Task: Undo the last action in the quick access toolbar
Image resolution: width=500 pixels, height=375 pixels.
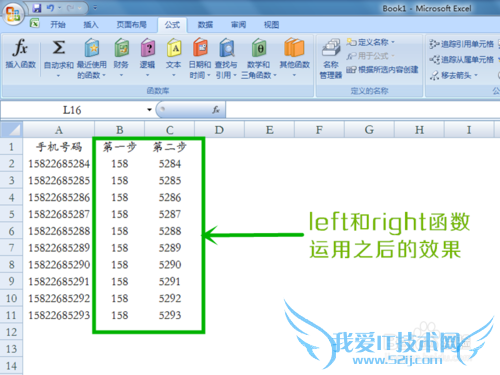Action: pos(50,8)
